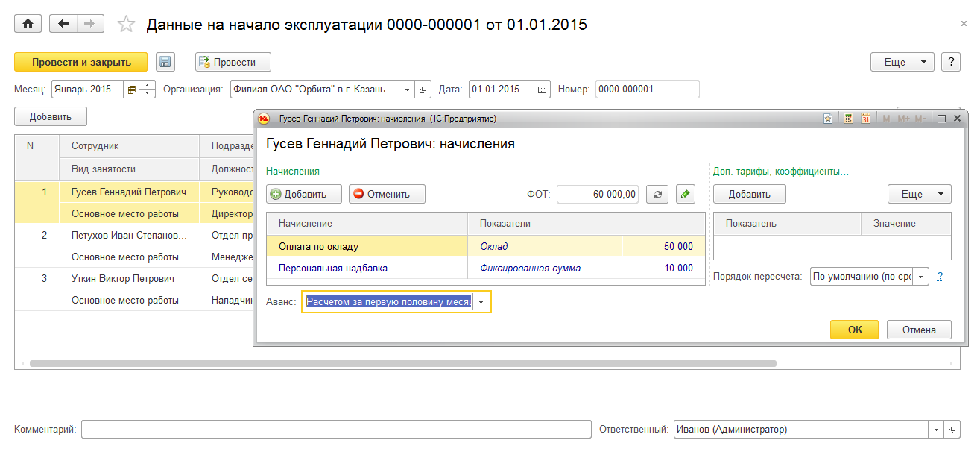Open the date picker next to Дата
Image resolution: width=980 pixels, height=449 pixels.
543,90
